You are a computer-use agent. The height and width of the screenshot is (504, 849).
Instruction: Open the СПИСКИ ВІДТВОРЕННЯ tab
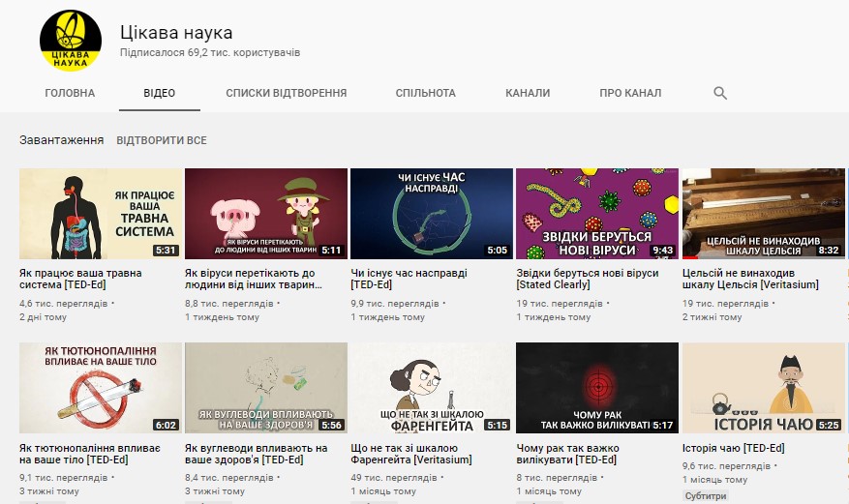pyautogui.click(x=286, y=93)
